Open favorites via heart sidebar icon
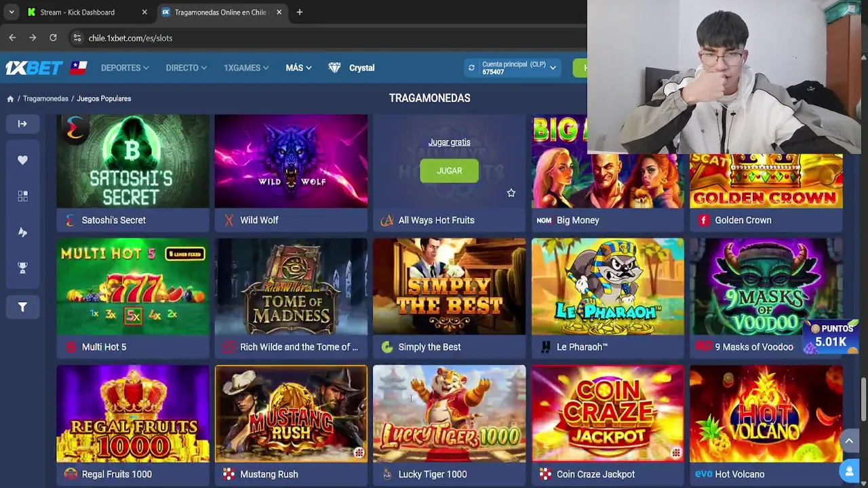Viewport: 868px width, 488px height. point(22,160)
